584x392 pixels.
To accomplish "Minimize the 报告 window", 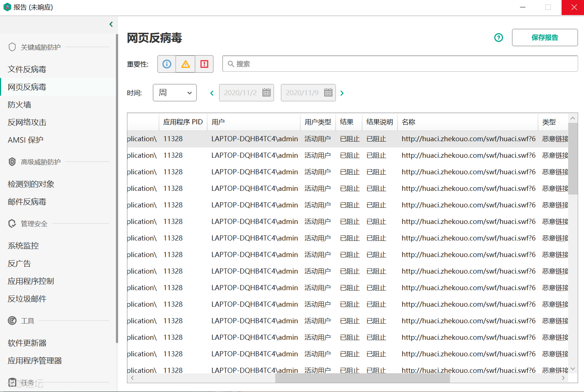I will [523, 7].
